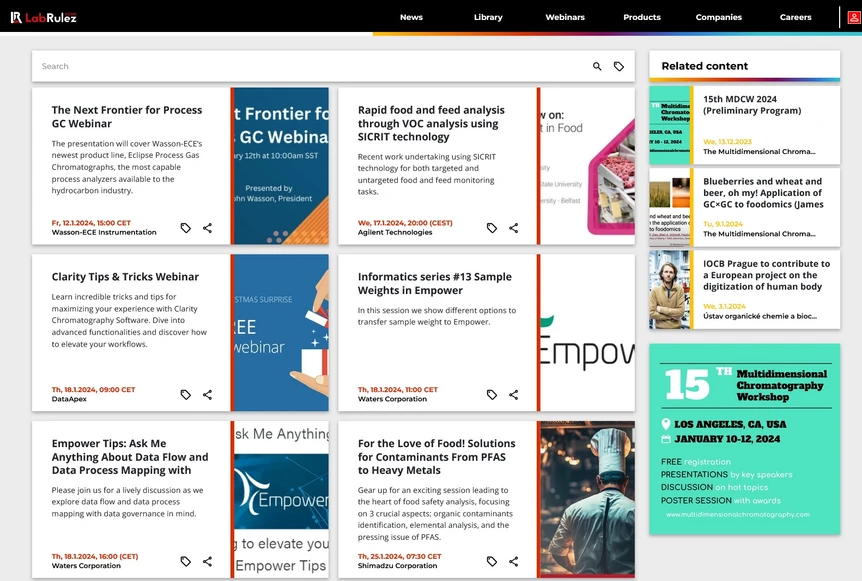Screen dimensions: 862x581
Task: Go to the Webinars section
Action: (x=565, y=17)
